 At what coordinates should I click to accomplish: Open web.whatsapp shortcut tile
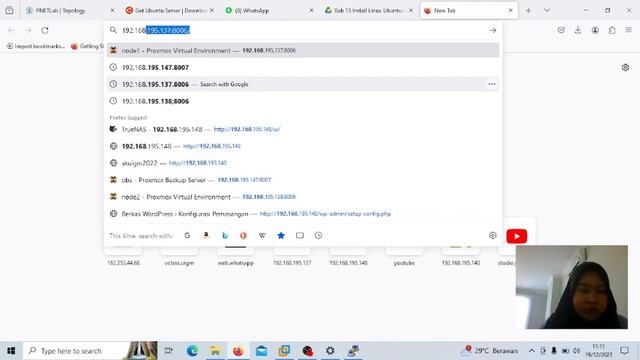[x=236, y=256]
